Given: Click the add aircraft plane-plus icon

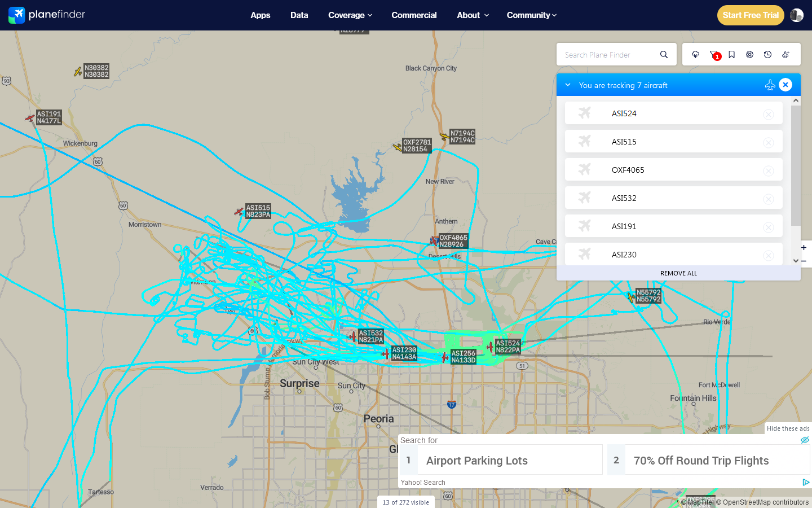Looking at the screenshot, I should (x=785, y=55).
